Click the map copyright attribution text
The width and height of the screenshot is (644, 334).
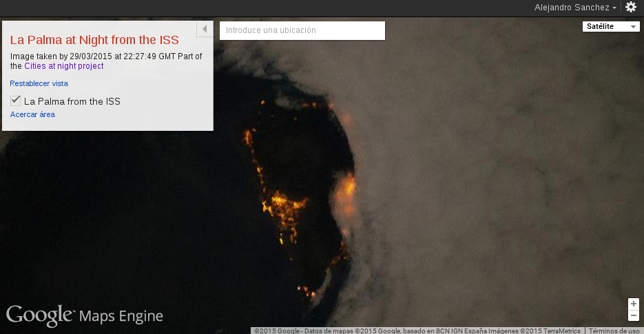417,331
